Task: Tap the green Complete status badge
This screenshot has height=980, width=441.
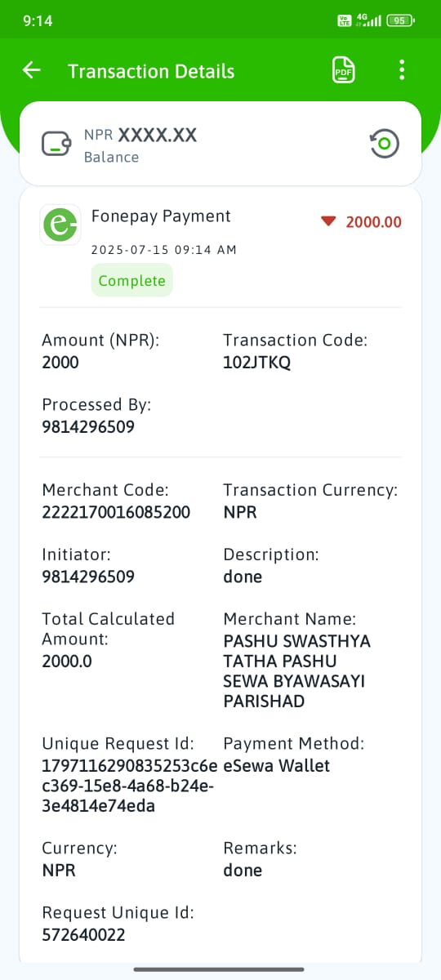Action: click(131, 280)
